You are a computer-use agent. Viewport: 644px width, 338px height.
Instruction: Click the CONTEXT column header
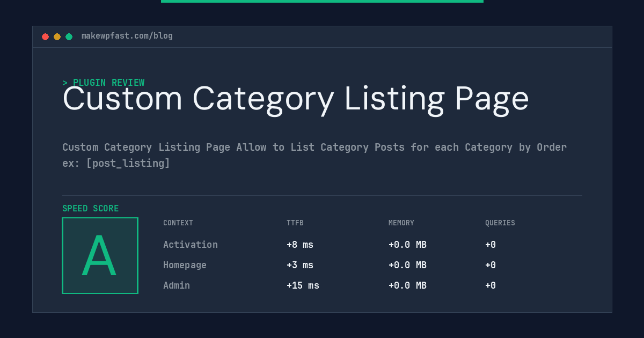[x=178, y=223]
